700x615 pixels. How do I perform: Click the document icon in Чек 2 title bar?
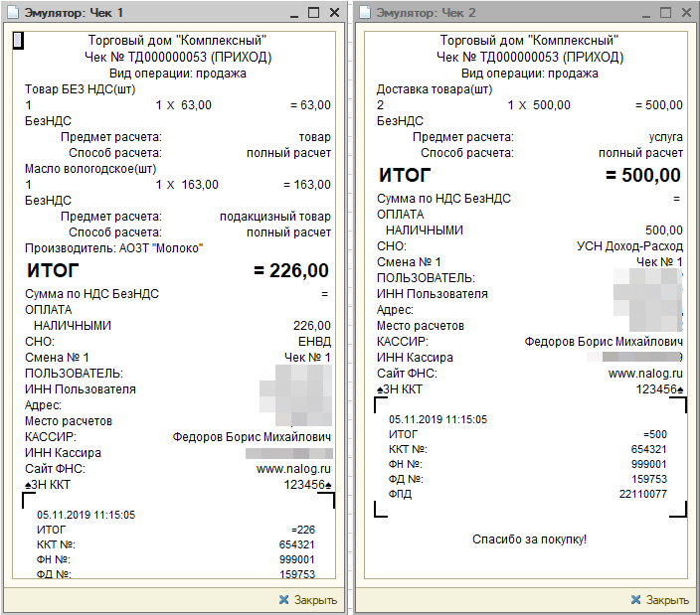pyautogui.click(x=365, y=12)
